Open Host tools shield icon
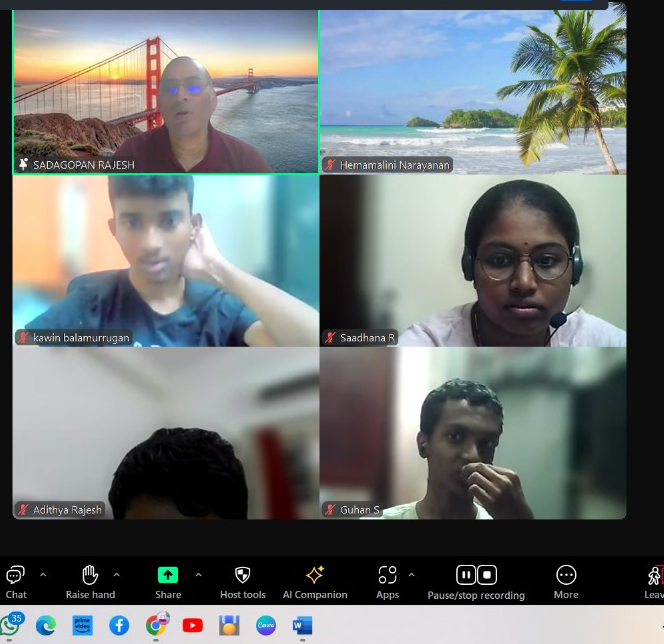 click(x=242, y=576)
